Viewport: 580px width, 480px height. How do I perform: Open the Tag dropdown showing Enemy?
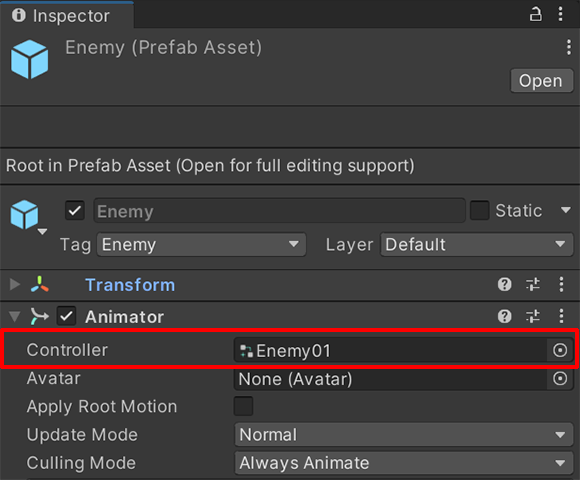point(201,244)
